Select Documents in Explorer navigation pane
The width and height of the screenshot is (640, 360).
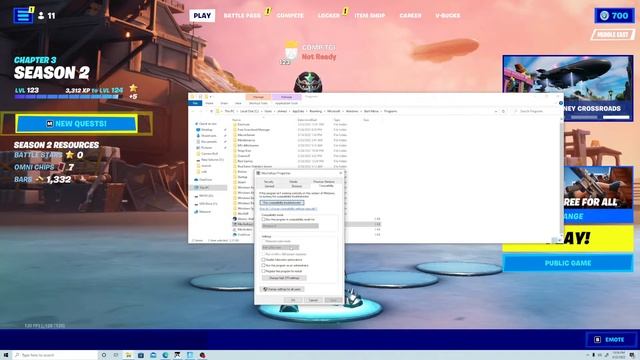click(209, 142)
